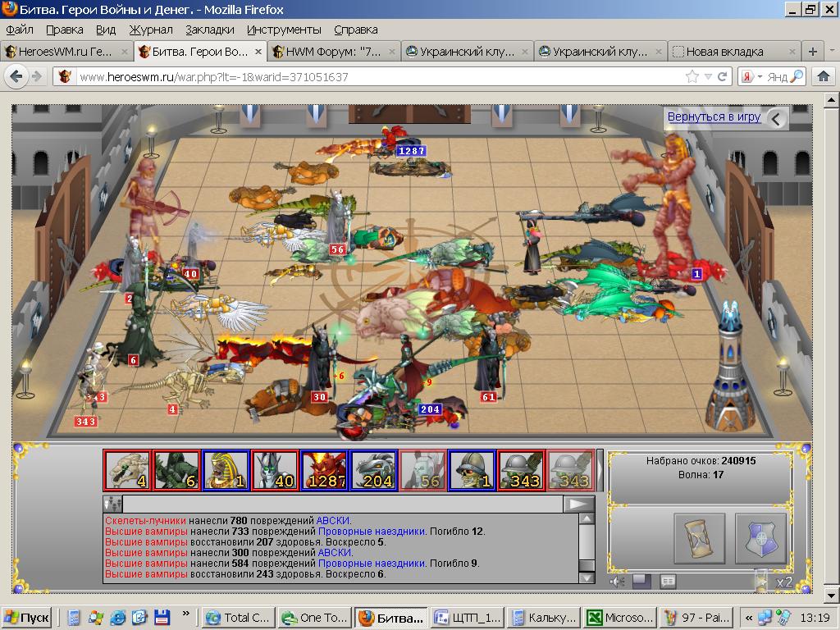
Task: Select the bone dragon unit portrait with 4
Action: pyautogui.click(x=127, y=470)
